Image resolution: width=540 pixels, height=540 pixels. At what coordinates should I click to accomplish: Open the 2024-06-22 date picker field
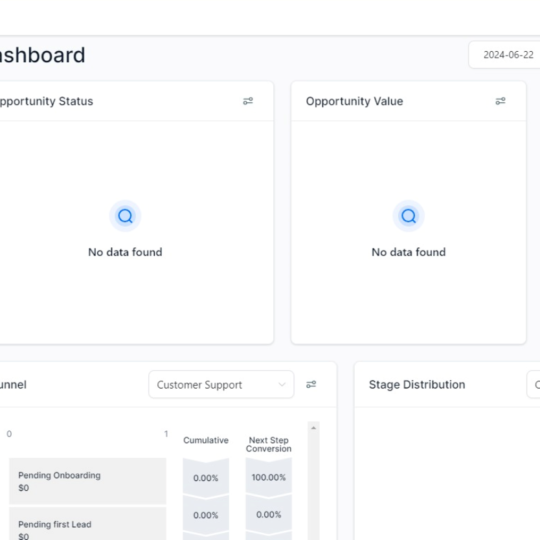coord(504,55)
